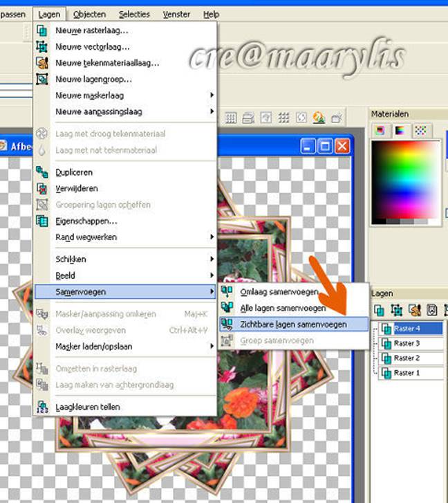Maximize the image window
This screenshot has width=448, height=503.
click(325, 147)
